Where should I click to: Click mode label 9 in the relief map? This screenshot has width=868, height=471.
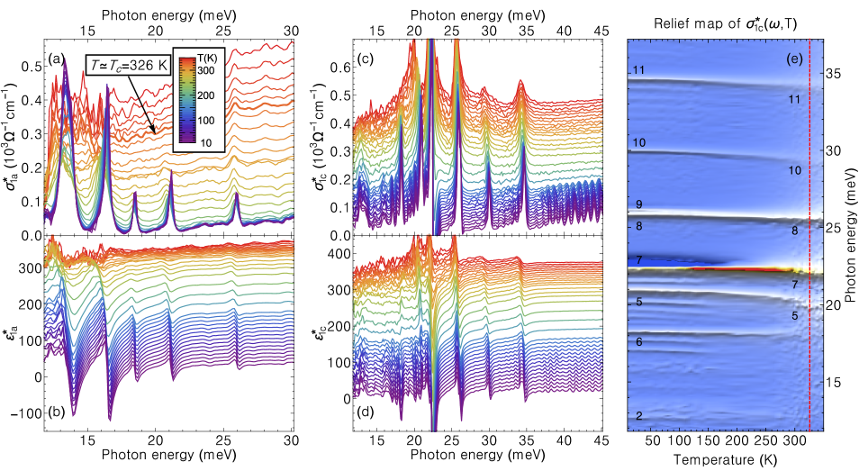point(638,204)
